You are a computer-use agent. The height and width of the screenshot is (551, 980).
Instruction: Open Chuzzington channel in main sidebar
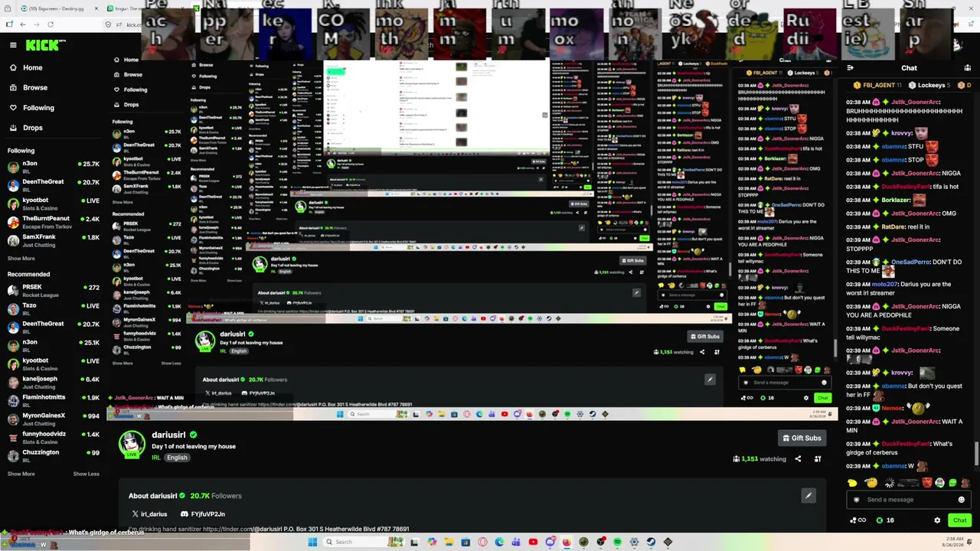click(x=52, y=455)
